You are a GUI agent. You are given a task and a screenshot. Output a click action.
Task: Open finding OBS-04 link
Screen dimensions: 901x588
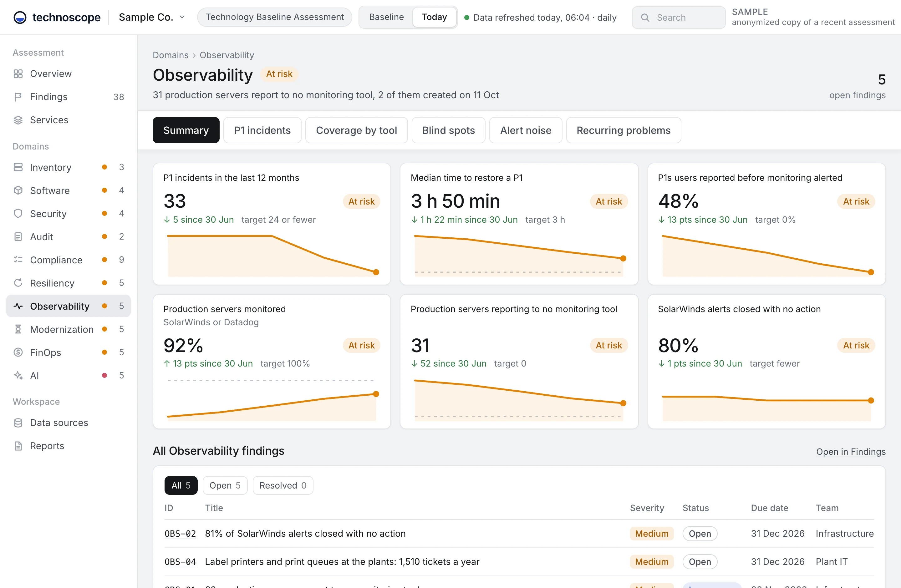coord(180,562)
